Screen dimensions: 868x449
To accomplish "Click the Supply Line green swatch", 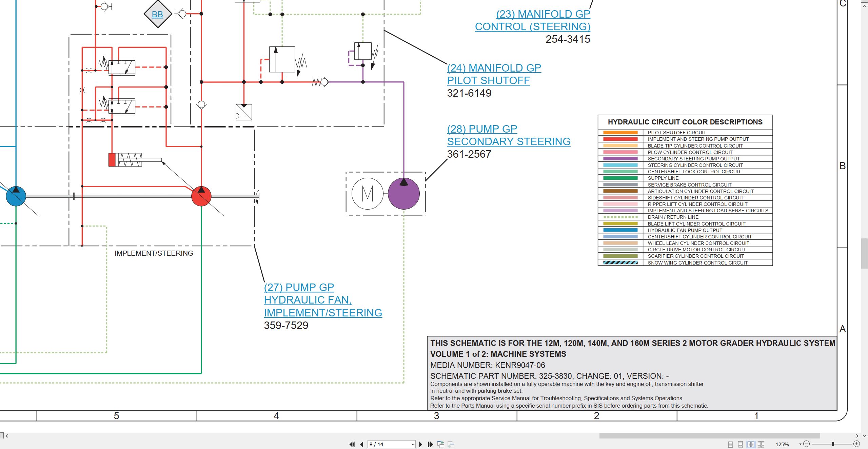I will 620,178.
